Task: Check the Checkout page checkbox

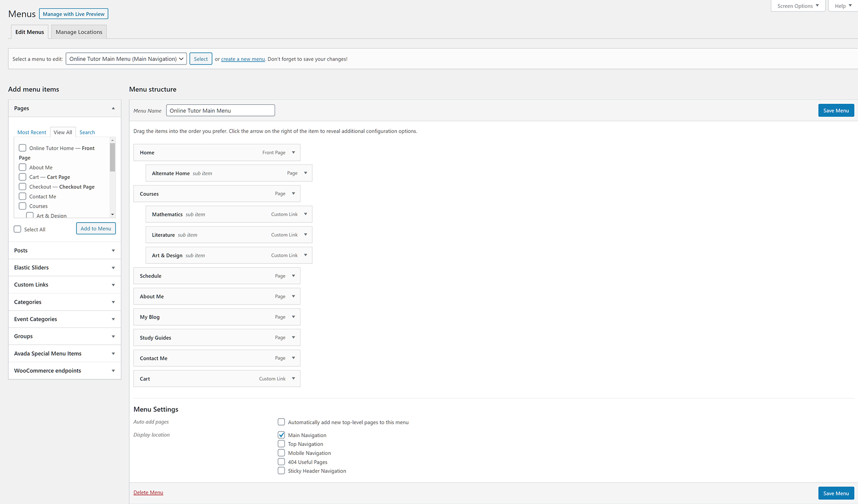Action: [22, 186]
